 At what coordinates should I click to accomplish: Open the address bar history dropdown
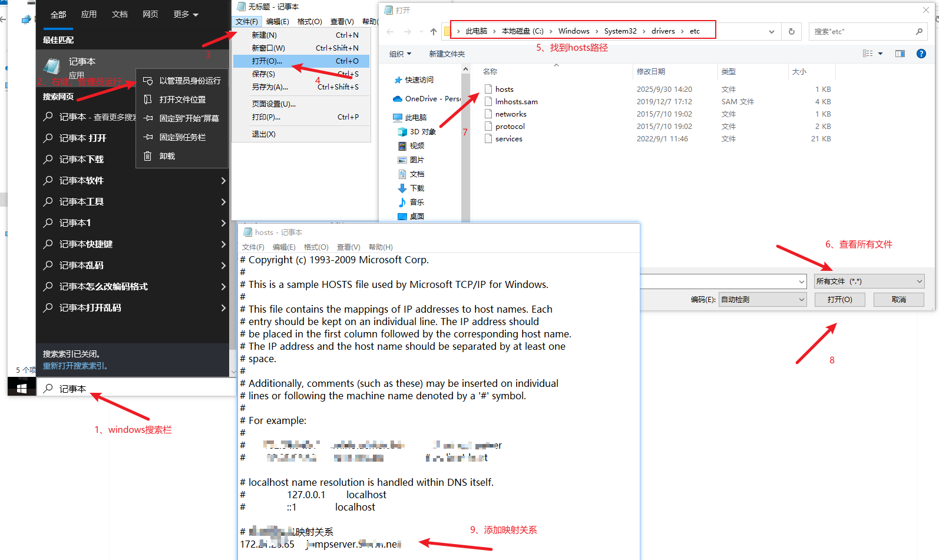tap(772, 31)
